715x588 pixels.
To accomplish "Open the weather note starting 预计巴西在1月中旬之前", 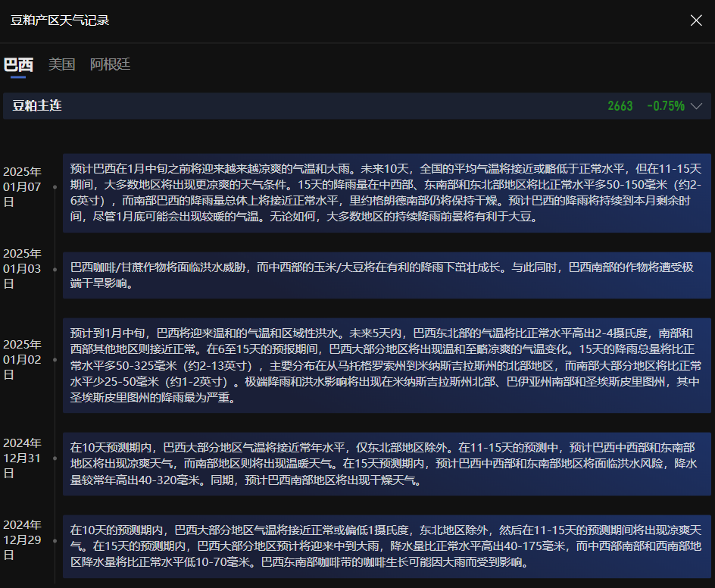I will pos(387,193).
